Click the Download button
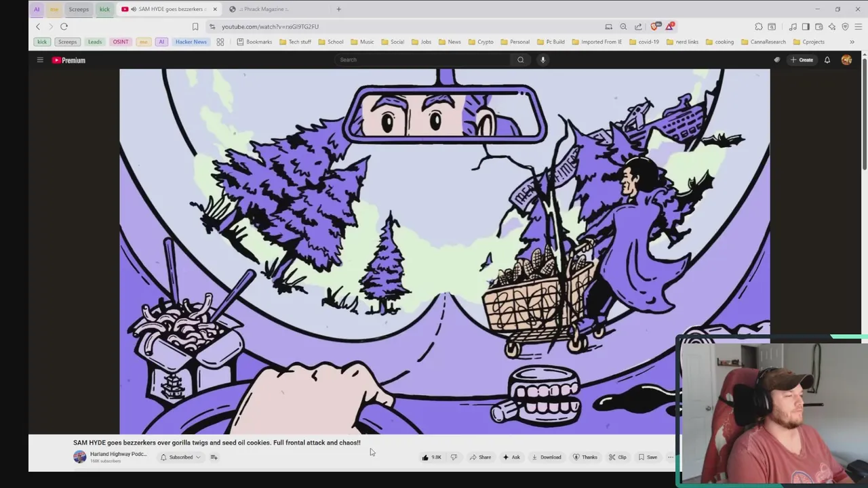The width and height of the screenshot is (868, 488). pyautogui.click(x=546, y=457)
